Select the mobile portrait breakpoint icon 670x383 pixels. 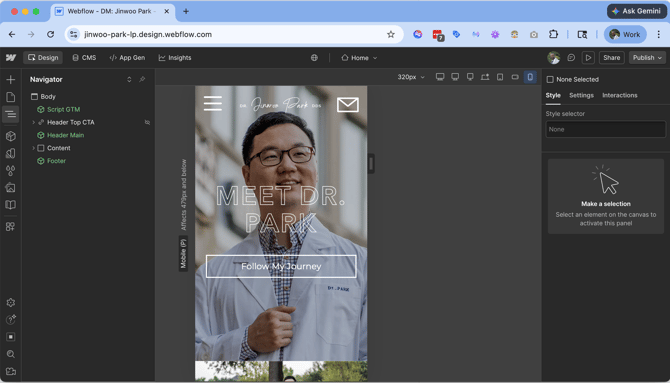(x=530, y=77)
